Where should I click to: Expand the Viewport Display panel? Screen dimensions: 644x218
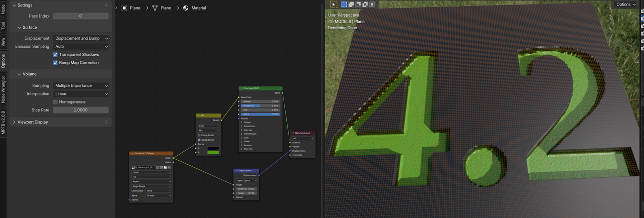[x=14, y=122]
